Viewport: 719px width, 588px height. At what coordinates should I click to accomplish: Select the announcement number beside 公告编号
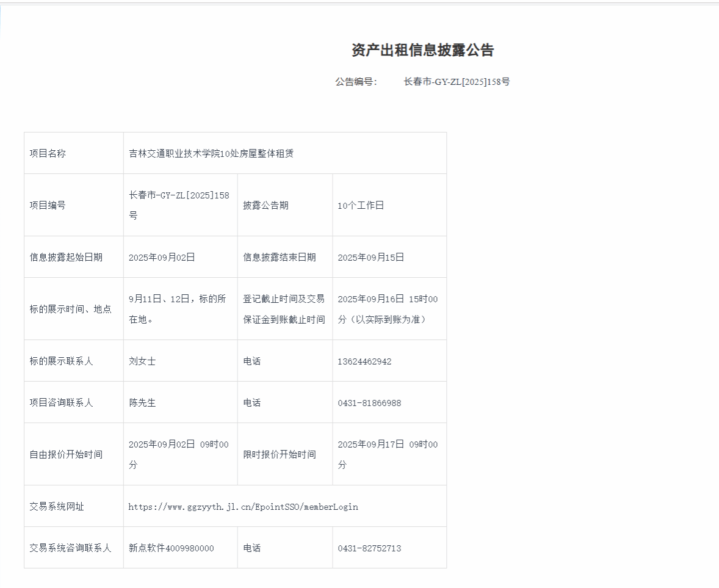pos(457,82)
